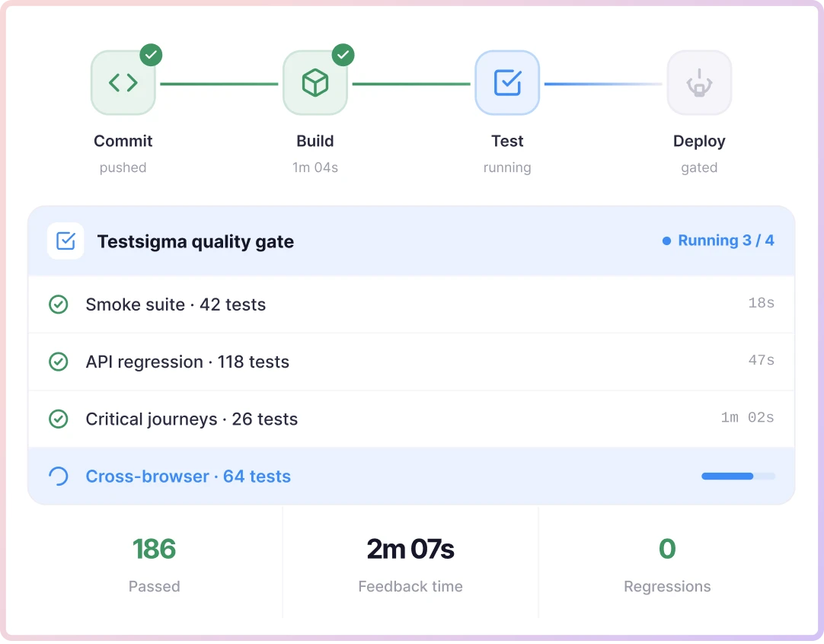Screen dimensions: 824x644
Task: Select the Smoke suite · 42 tests row
Action: (411, 304)
